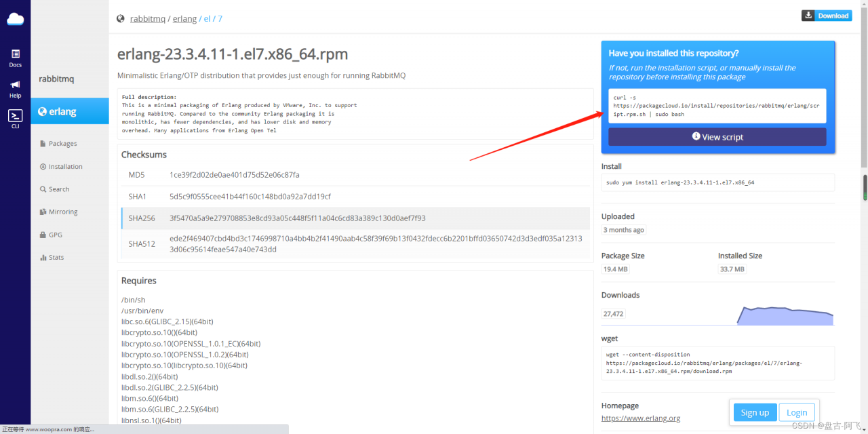868x434 pixels.
Task: Click the libm.so.6(GLIBC_2.2.5)(64bit) requirement
Action: click(x=170, y=409)
